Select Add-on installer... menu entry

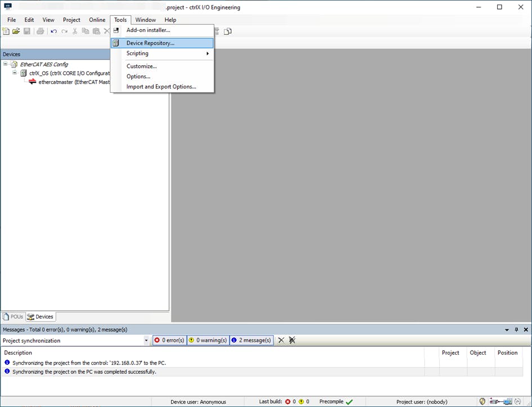click(x=162, y=30)
